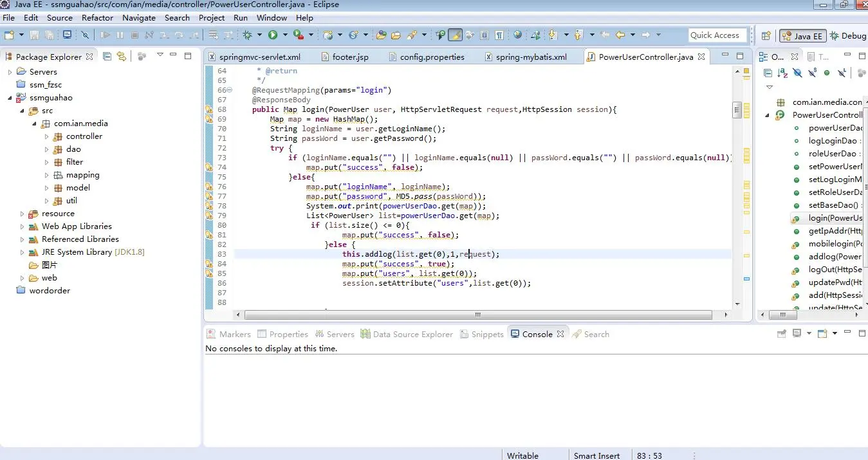
Task: Open a new Console view icon
Action: tap(822, 333)
